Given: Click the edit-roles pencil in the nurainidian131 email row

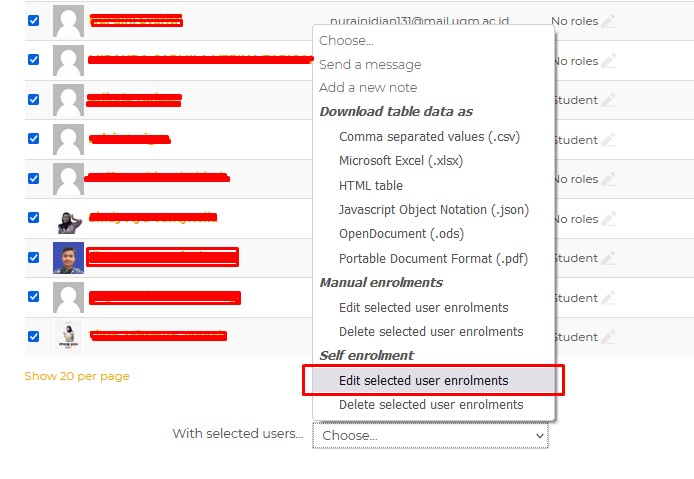Looking at the screenshot, I should pyautogui.click(x=609, y=21).
